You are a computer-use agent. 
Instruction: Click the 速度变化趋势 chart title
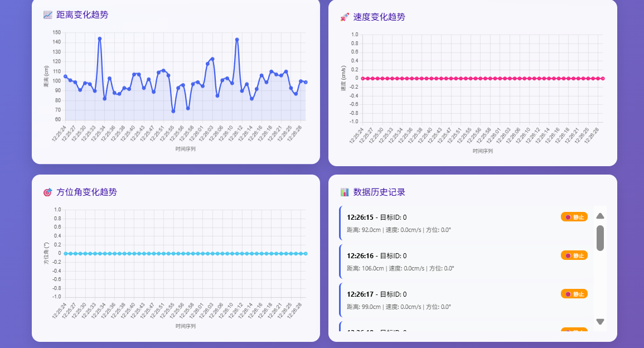coord(379,17)
